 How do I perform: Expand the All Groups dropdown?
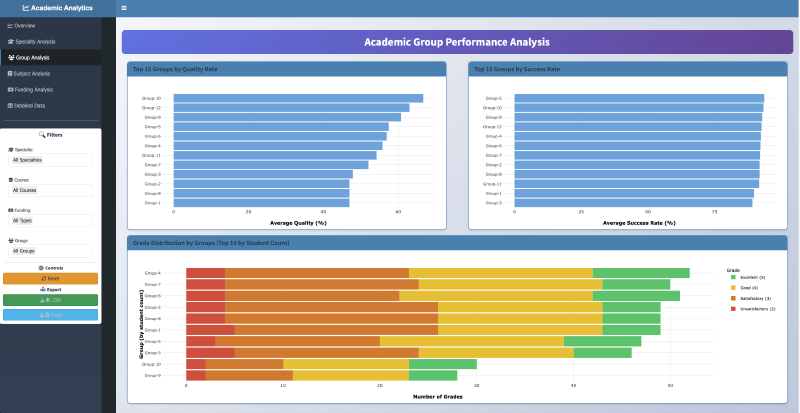click(x=51, y=251)
